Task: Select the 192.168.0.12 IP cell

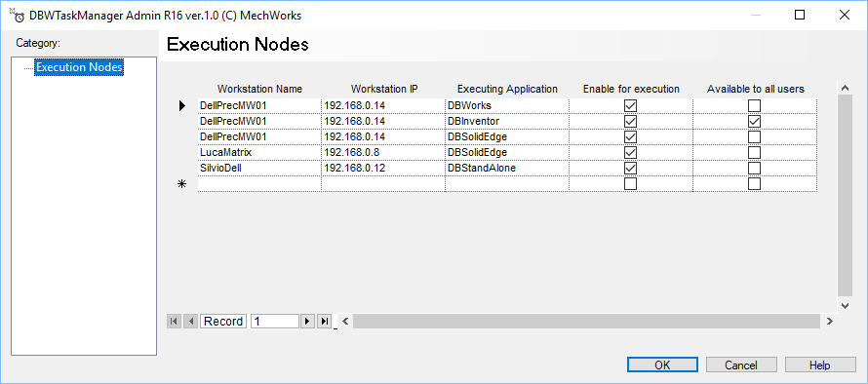Action: [383, 168]
